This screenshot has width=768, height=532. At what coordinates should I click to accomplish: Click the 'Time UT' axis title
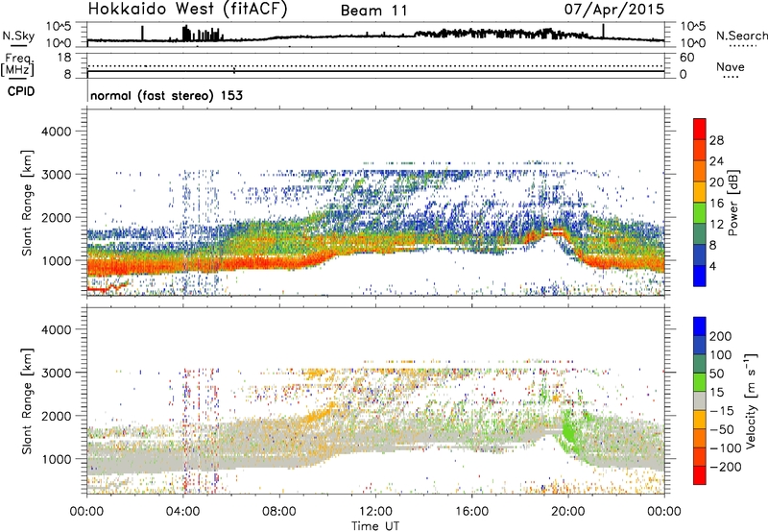coord(375,526)
